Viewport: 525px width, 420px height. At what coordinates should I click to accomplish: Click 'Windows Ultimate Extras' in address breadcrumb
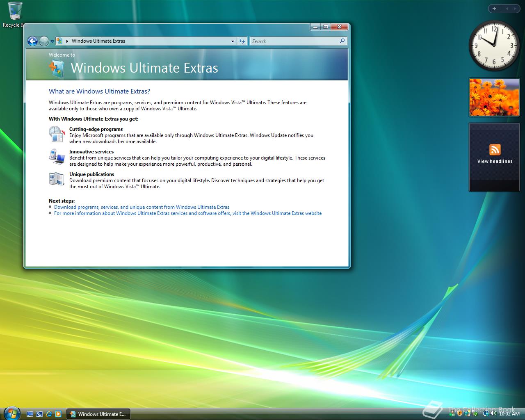[x=98, y=41]
